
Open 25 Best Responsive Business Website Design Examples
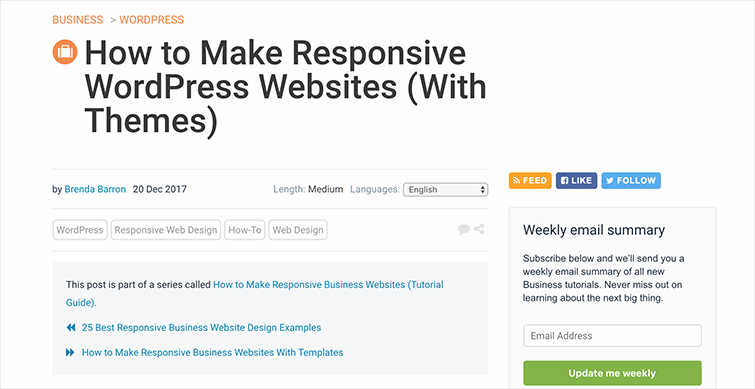click(201, 327)
